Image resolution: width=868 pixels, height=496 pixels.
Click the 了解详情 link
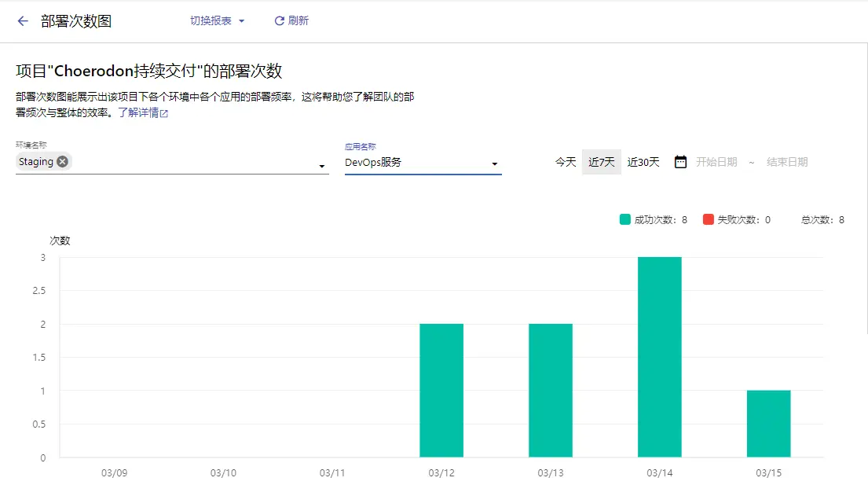point(138,112)
